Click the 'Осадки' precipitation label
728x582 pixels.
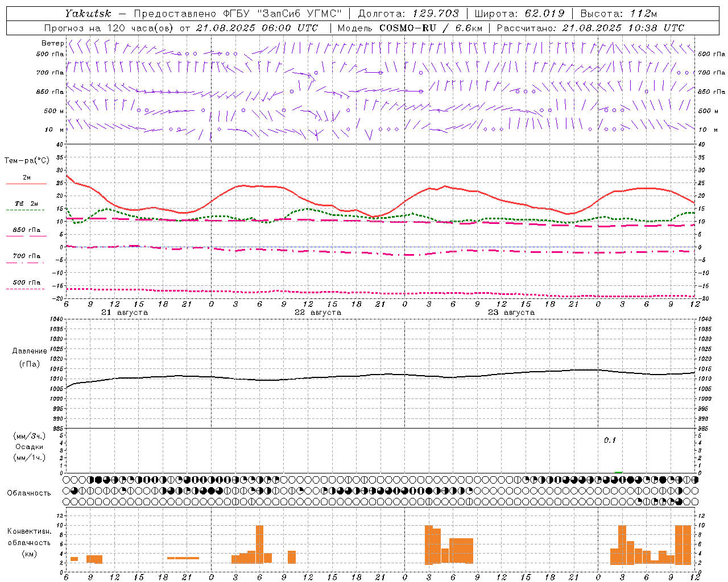click(x=30, y=447)
